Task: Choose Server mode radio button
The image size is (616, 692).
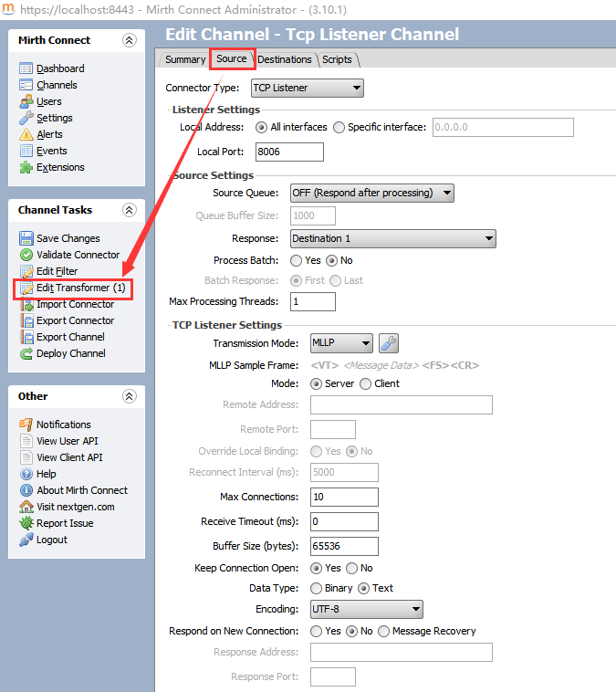Action: 316,384
